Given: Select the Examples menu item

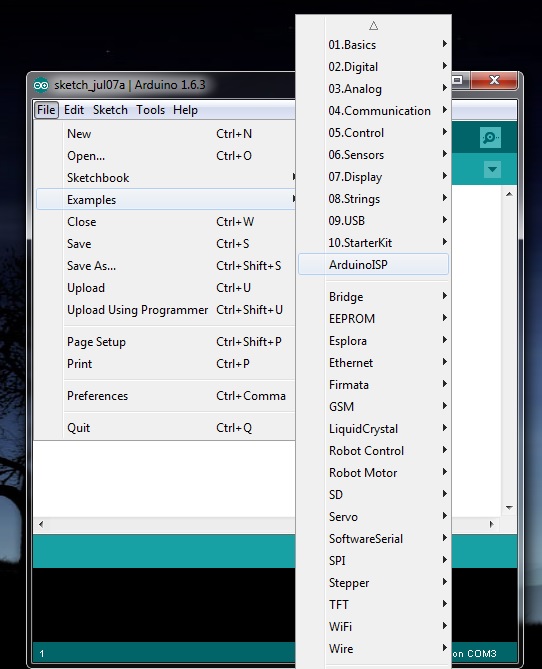Looking at the screenshot, I should (x=166, y=200).
